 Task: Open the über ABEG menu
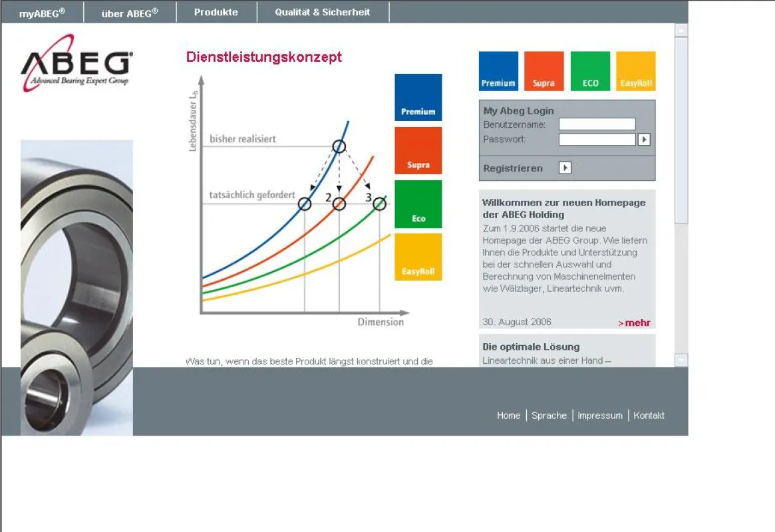pyautogui.click(x=130, y=13)
